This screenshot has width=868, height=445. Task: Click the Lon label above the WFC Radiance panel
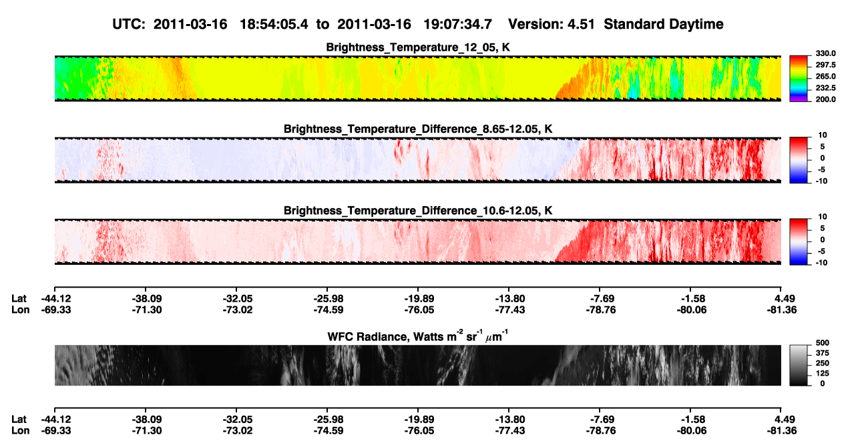click(x=20, y=310)
